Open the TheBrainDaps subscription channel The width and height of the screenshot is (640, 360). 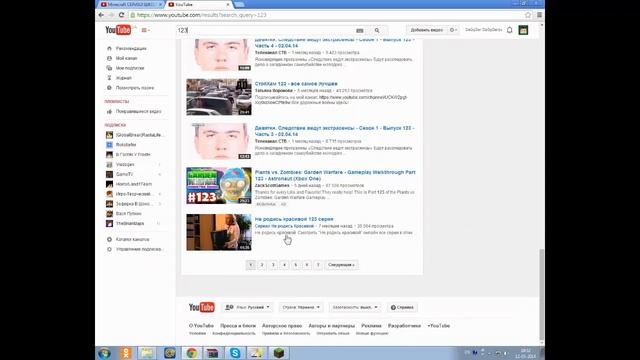pos(130,224)
